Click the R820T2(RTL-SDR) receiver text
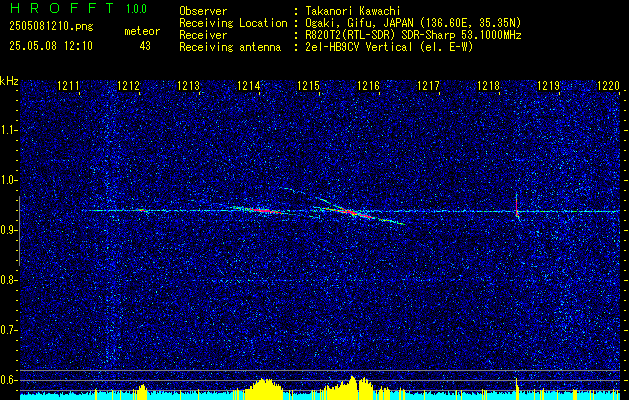The image size is (629, 400). (x=413, y=35)
